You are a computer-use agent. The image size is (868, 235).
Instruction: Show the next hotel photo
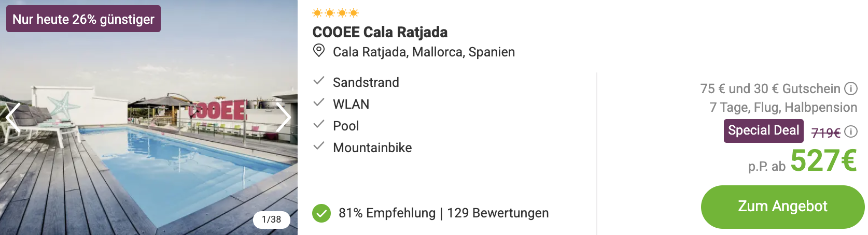click(283, 117)
